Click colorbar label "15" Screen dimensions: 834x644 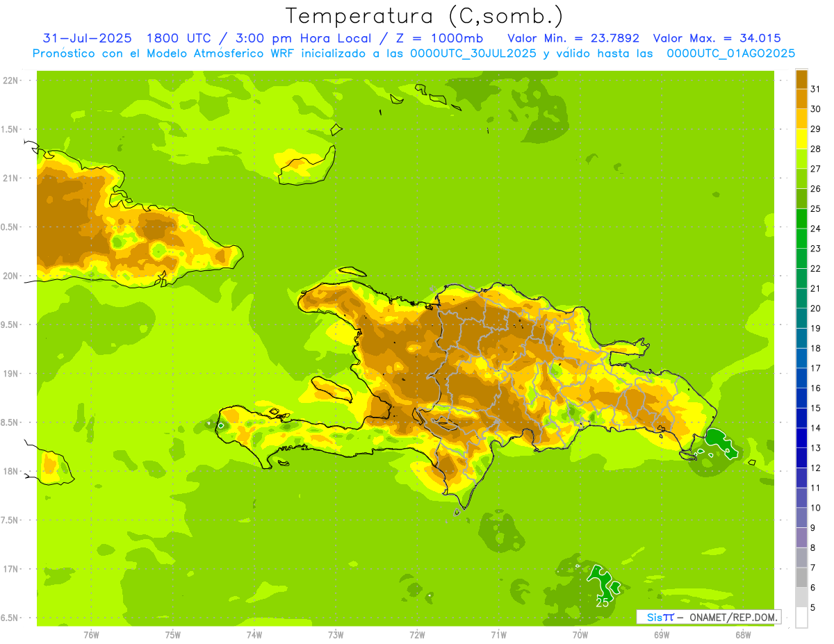[x=815, y=408]
